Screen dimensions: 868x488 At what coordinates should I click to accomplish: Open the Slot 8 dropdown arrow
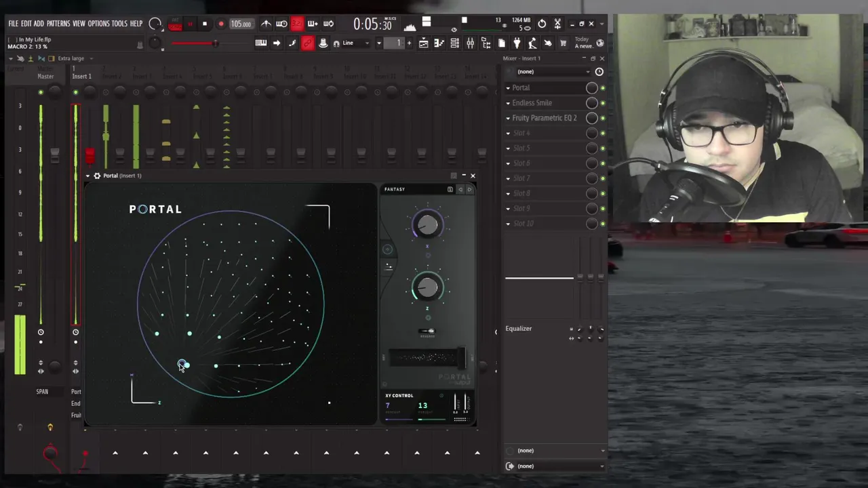[x=508, y=193]
